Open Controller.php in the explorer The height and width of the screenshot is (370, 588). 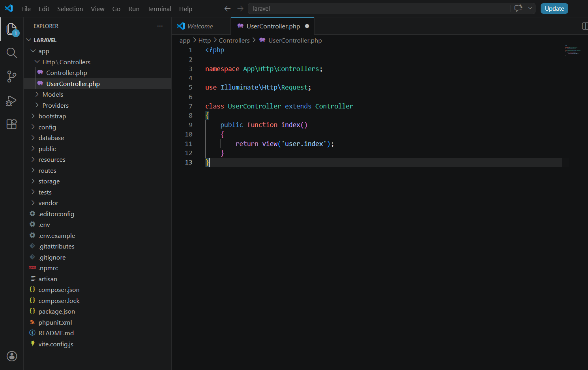tap(97, 73)
